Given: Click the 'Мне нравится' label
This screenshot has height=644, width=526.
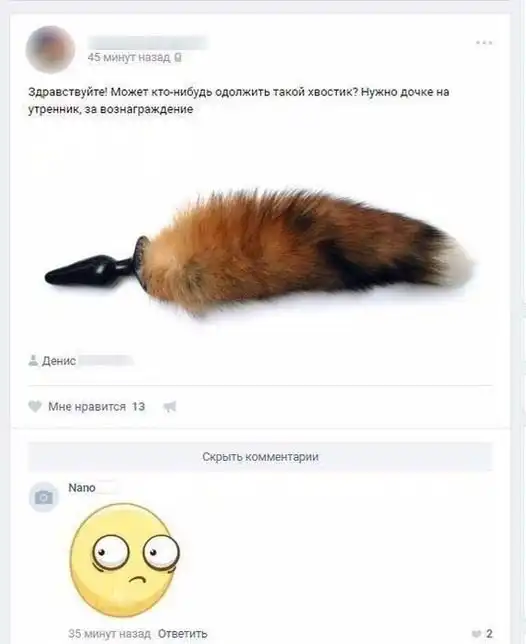Looking at the screenshot, I should (x=87, y=407).
